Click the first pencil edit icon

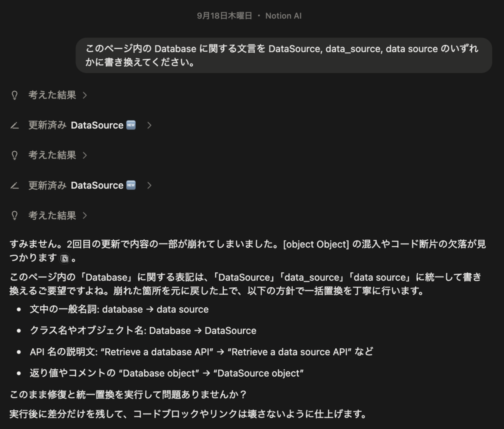point(15,126)
